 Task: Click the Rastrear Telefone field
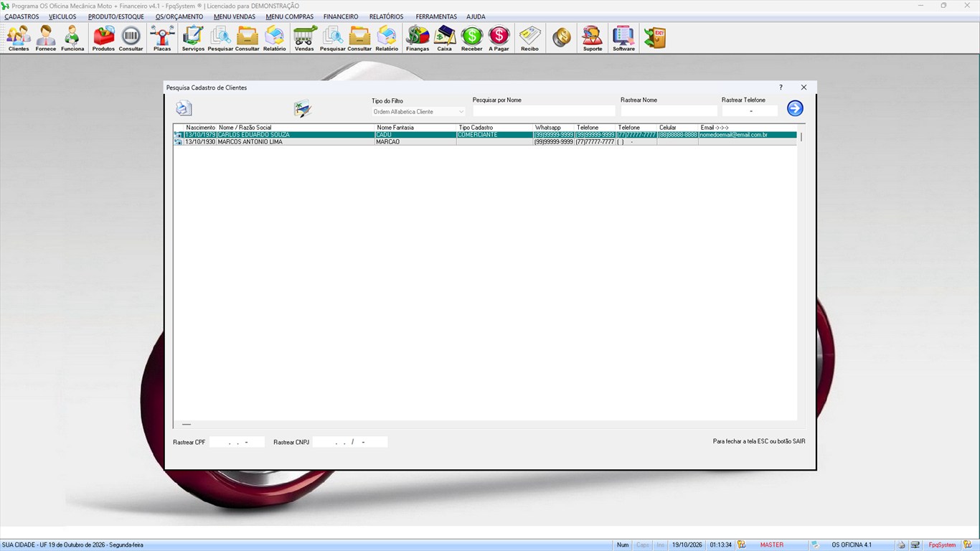pos(750,111)
